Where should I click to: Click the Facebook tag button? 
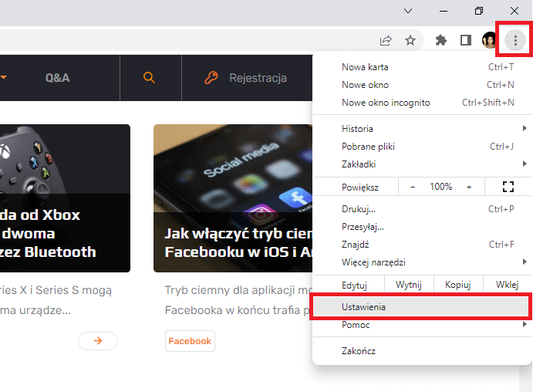coord(190,341)
